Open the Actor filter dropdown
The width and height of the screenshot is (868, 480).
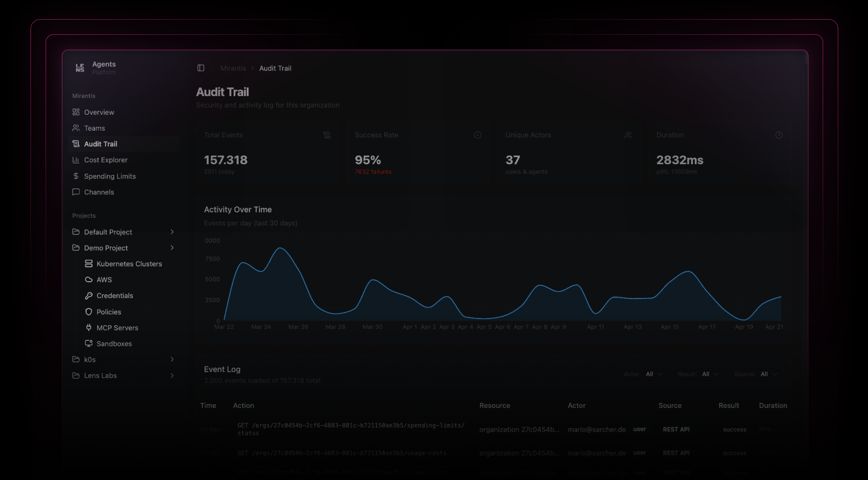(x=643, y=374)
